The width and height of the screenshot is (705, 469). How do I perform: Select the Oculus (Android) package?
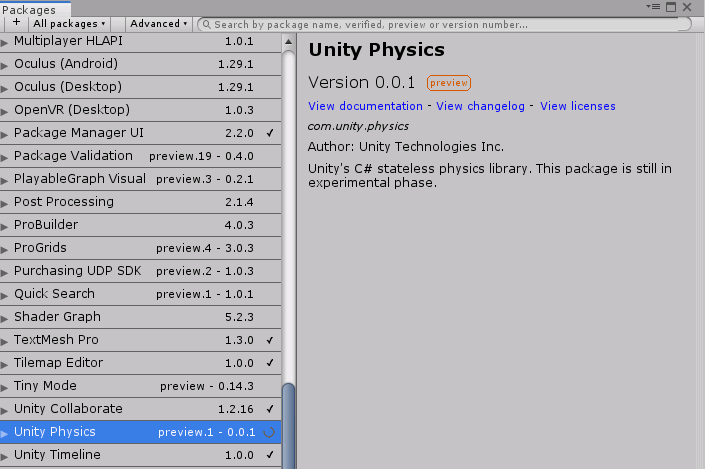click(140, 64)
